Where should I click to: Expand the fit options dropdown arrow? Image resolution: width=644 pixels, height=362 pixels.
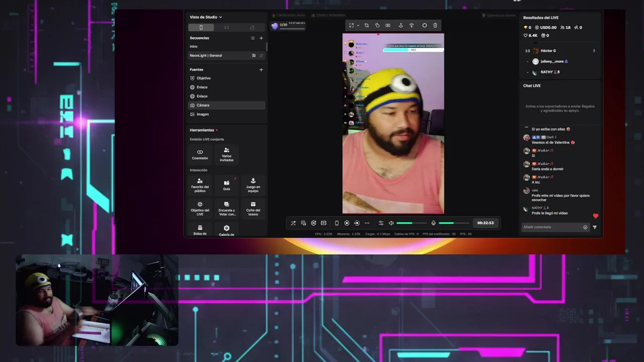click(x=358, y=25)
